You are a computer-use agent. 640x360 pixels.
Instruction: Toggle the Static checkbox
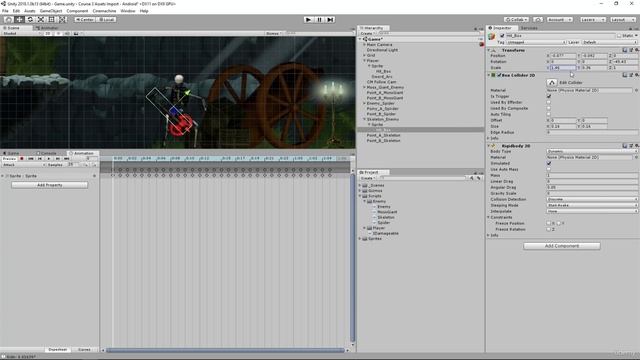[x=619, y=36]
